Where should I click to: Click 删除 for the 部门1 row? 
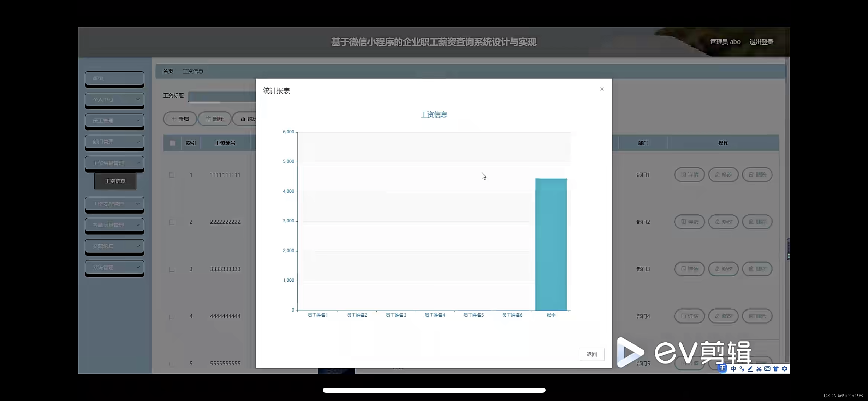pyautogui.click(x=757, y=174)
